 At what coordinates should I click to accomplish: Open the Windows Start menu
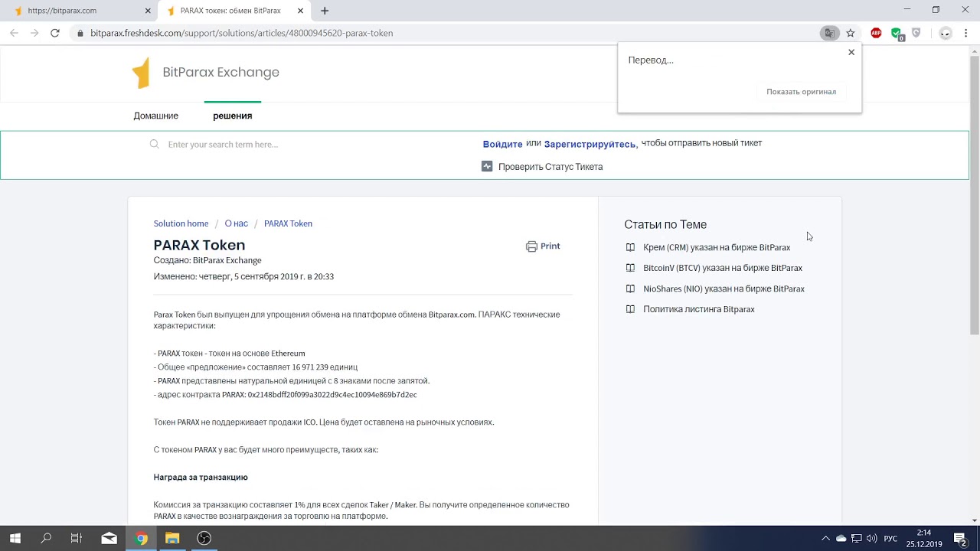[15, 538]
